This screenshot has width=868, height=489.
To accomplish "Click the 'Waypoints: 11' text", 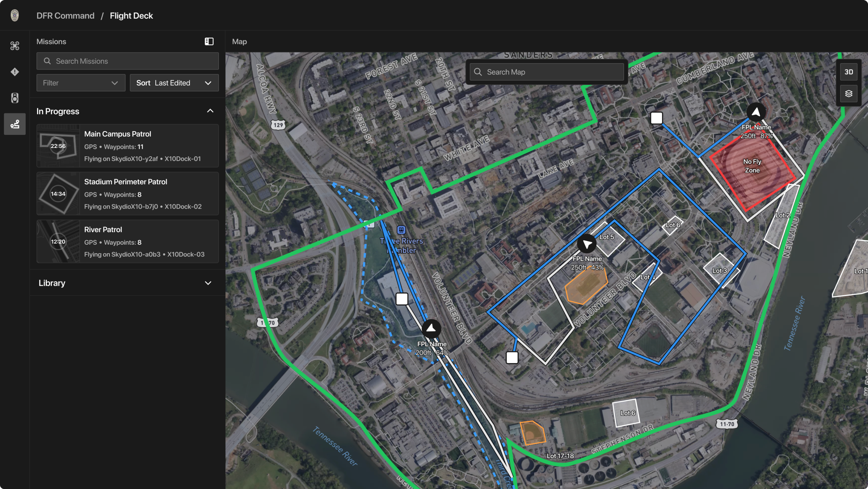I will [x=124, y=147].
